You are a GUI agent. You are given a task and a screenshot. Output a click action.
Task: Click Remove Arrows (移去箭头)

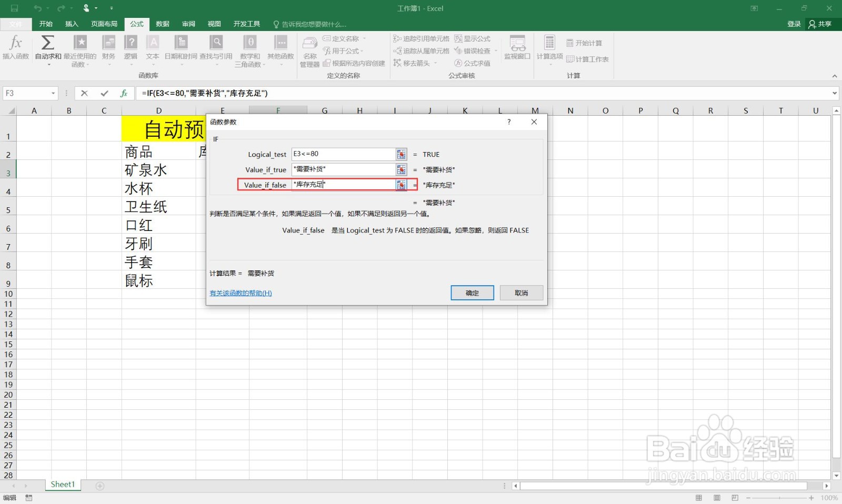(412, 63)
